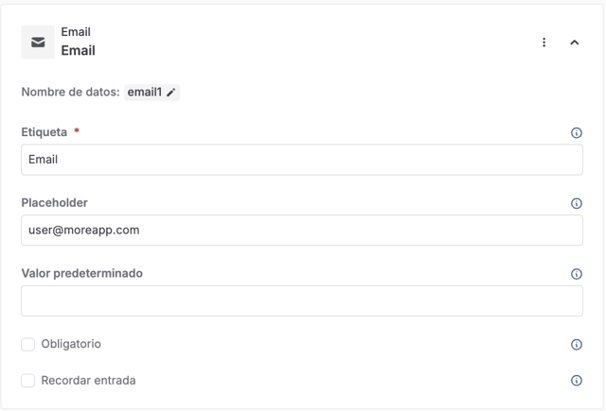Focus the Etiqueta input containing Email
The image size is (606, 411).
(301, 160)
